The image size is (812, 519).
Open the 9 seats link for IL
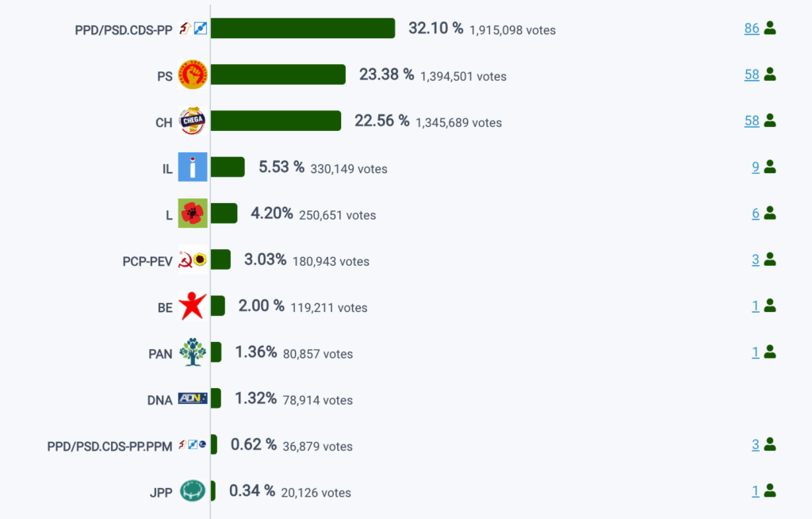(x=756, y=167)
